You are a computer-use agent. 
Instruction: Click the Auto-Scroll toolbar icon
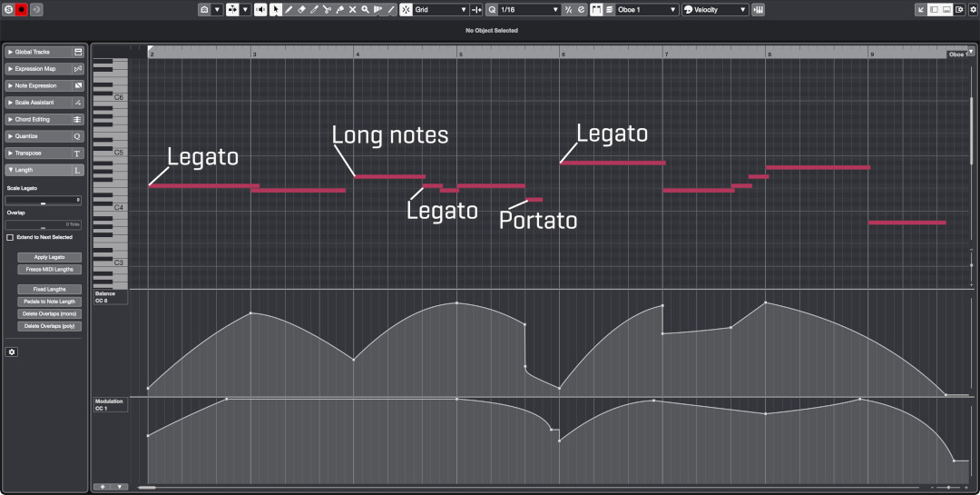tap(232, 10)
